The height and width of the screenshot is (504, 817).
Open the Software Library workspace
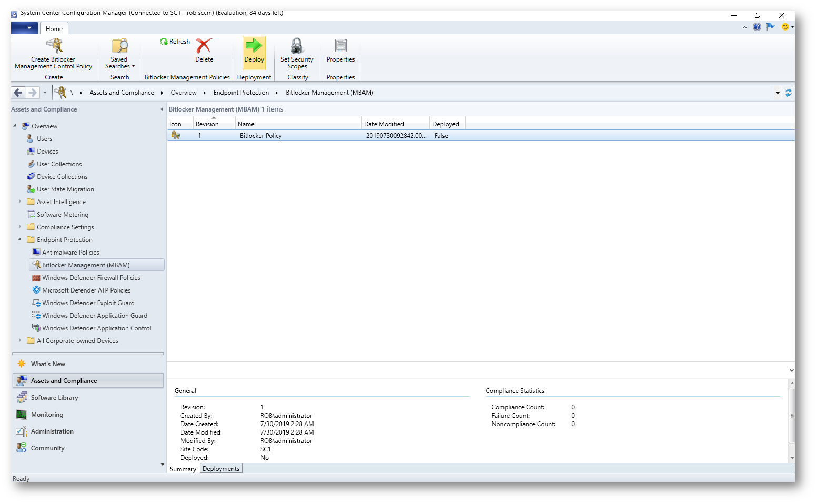pyautogui.click(x=54, y=398)
